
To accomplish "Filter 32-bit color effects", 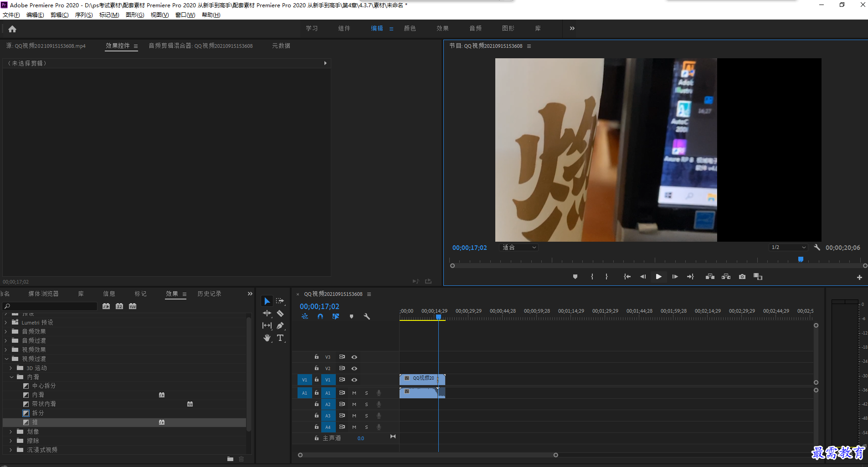I will (x=119, y=306).
